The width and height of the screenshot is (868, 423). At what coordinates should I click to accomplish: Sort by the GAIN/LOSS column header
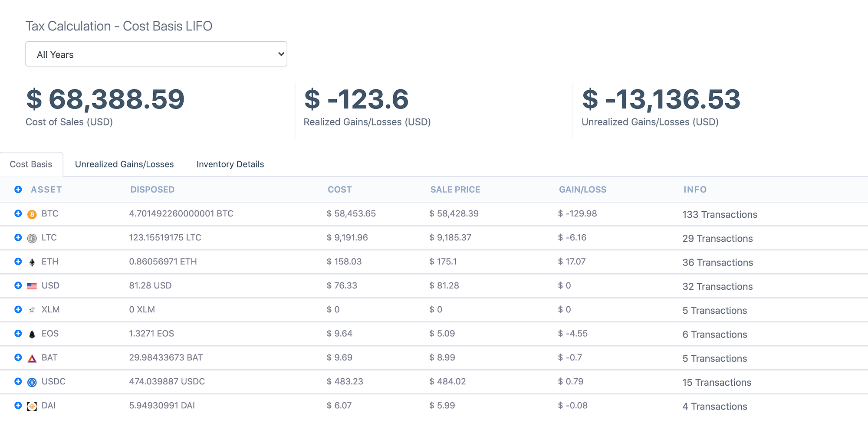582,190
